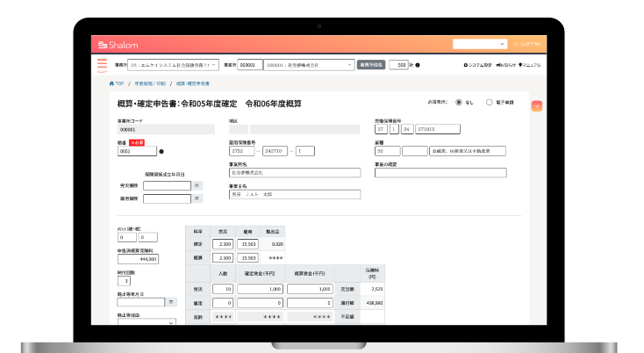Image resolution: width=644 pixels, height=353 pixels.
Task: Click the 労災保険 date field
Action: (168, 186)
